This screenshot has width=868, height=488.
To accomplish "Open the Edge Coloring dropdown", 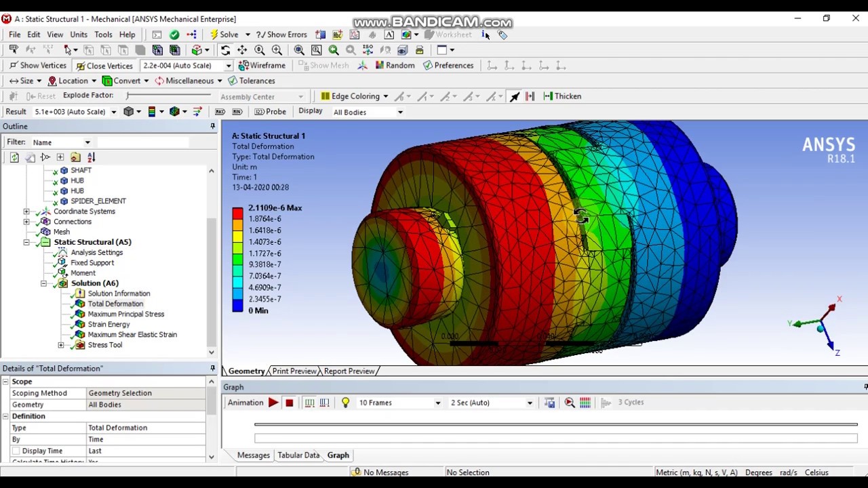I will [385, 96].
